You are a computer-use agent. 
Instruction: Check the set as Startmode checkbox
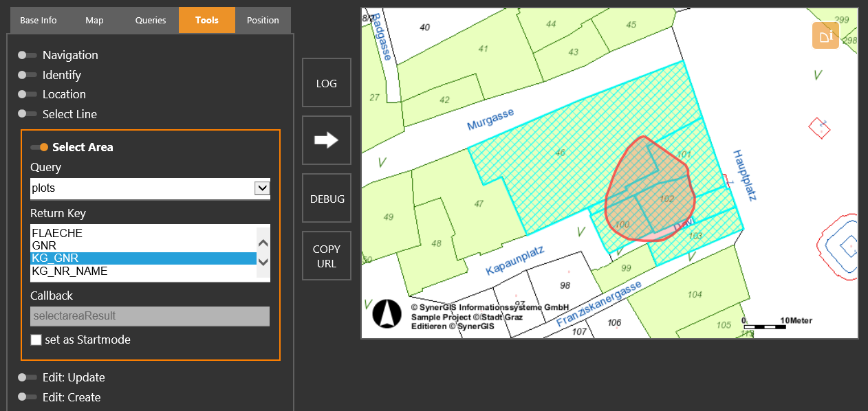tap(36, 340)
